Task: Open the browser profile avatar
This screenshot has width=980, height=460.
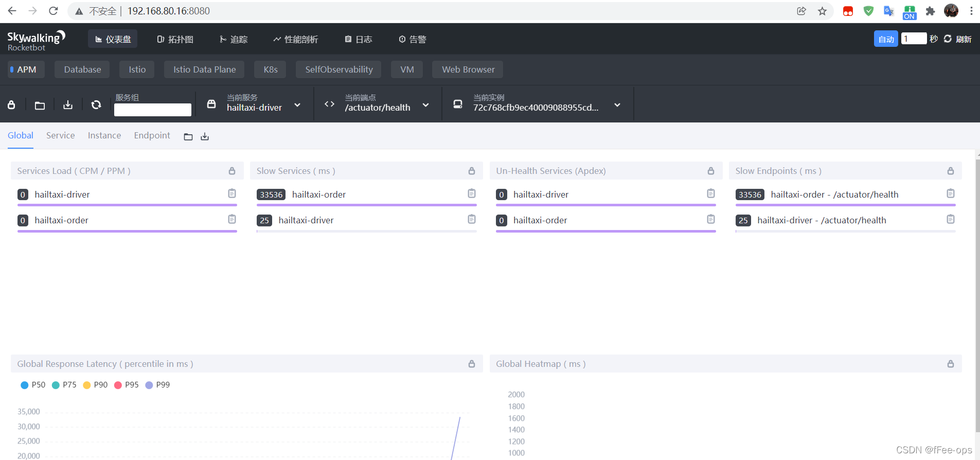Action: pyautogui.click(x=951, y=11)
